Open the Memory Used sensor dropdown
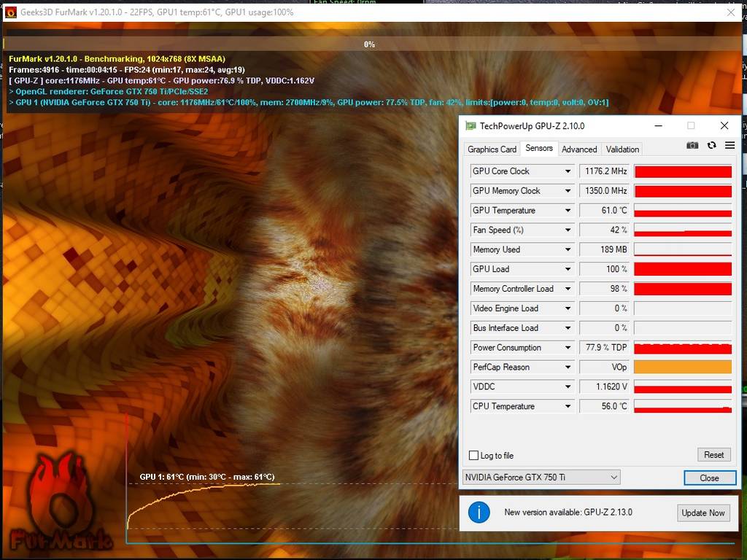The image size is (747, 560). (x=568, y=249)
